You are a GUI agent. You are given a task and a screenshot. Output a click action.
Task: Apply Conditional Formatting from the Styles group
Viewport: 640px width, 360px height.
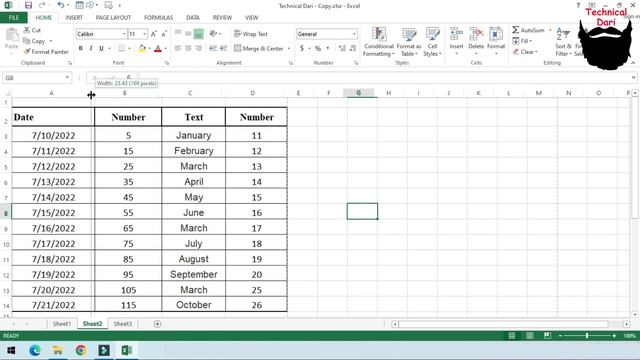click(379, 42)
